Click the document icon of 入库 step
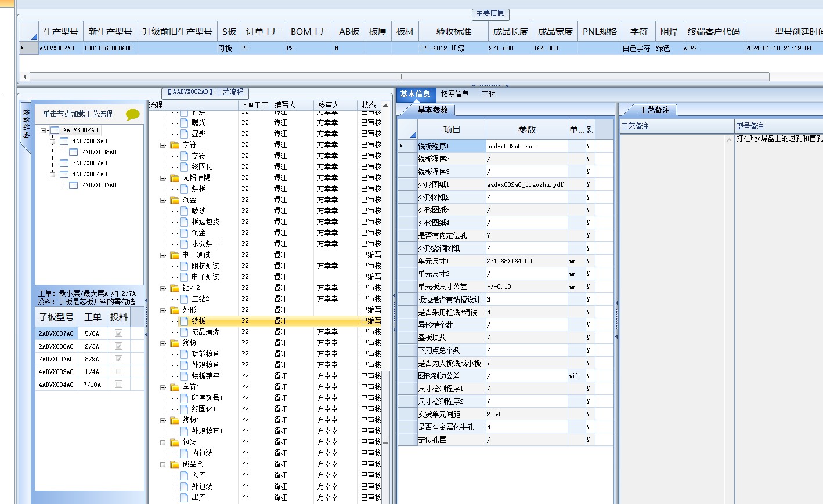The height and width of the screenshot is (504, 823). click(184, 476)
